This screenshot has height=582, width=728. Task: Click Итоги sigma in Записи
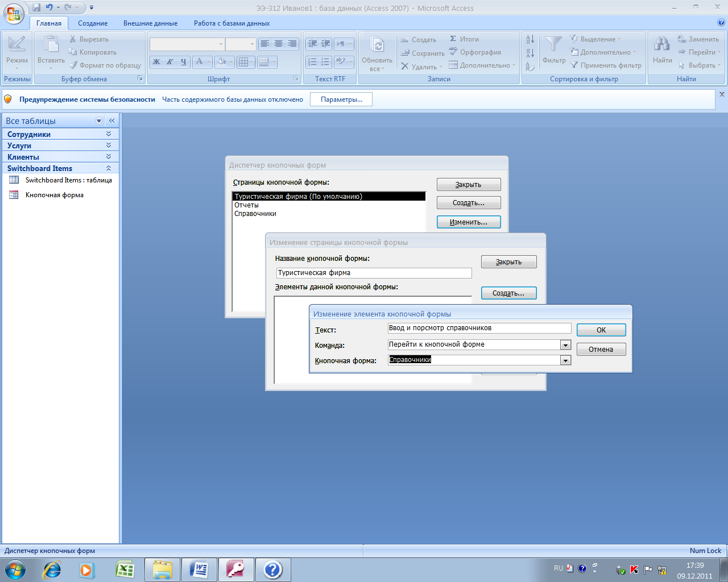point(464,39)
